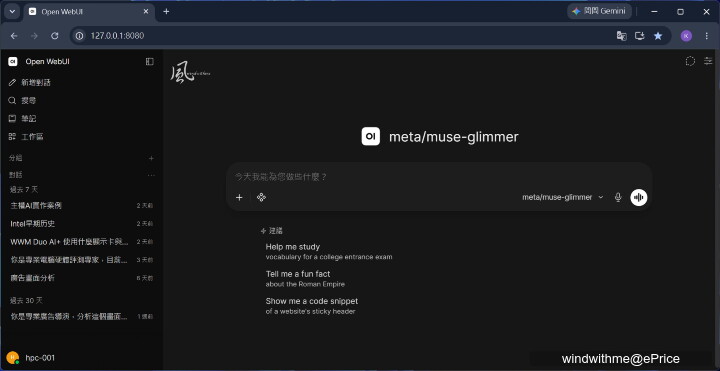Image resolution: width=720 pixels, height=371 pixels.
Task: Open the Intel早期历史 chat
Action: tap(82, 224)
